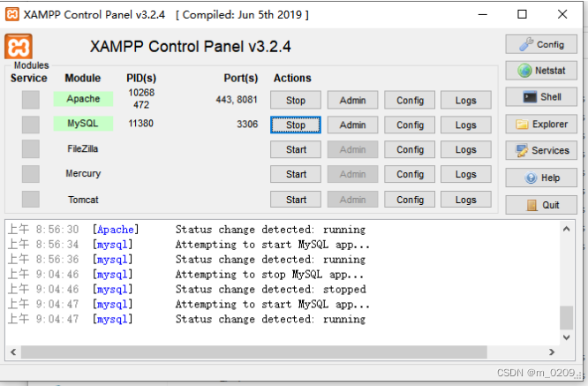Click the log's scroll right arrow
The width and height of the screenshot is (588, 386).
click(x=552, y=352)
